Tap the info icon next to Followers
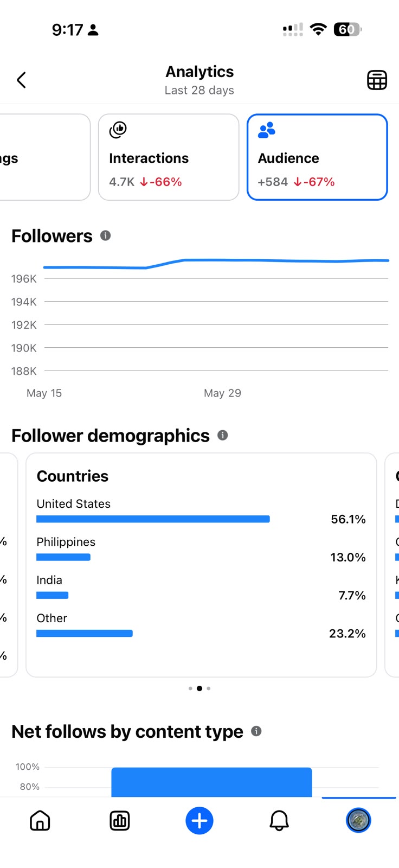The image size is (399, 868). pos(106,235)
